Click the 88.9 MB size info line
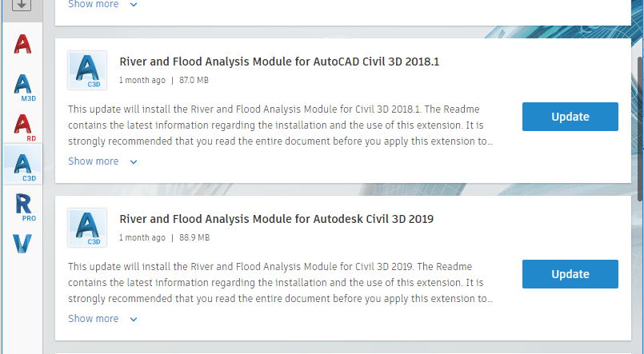 pos(194,238)
